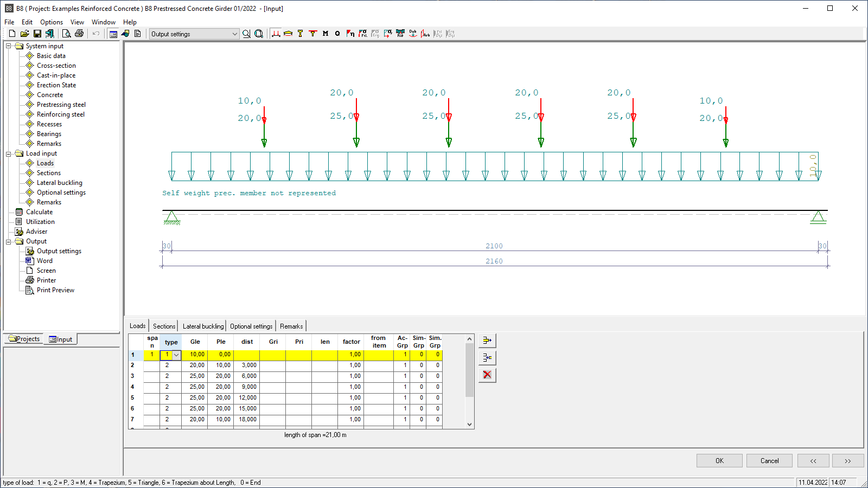Open the Output settings combo box
Viewport: 868px width, 488px height.
pos(194,34)
